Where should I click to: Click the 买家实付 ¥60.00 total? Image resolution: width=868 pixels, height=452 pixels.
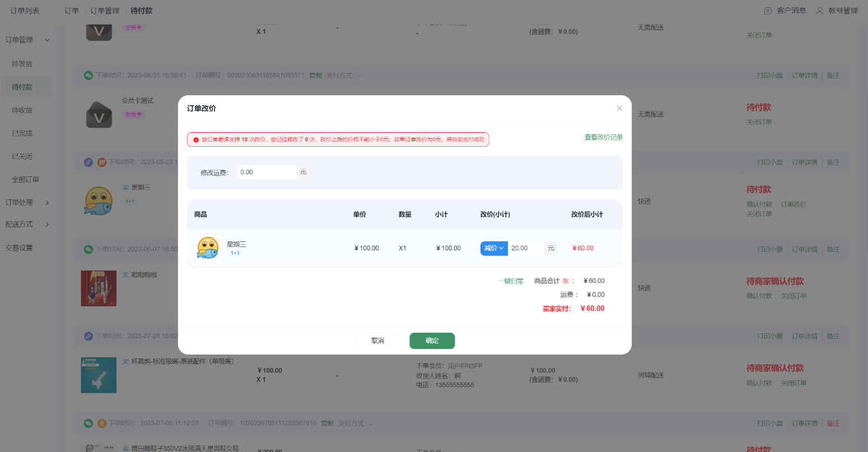point(592,309)
